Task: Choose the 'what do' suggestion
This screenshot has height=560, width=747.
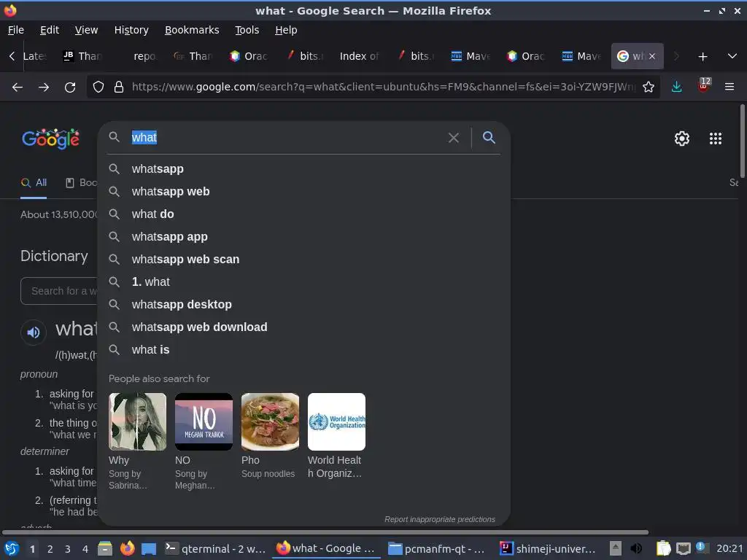Action: click(304, 214)
